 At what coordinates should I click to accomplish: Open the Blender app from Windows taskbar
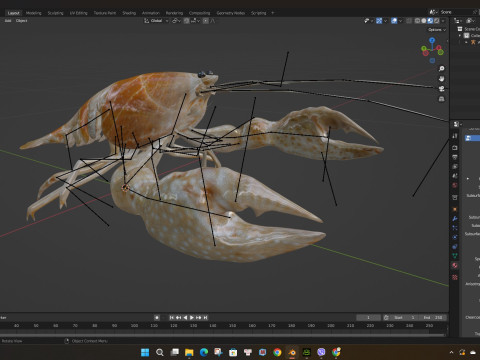[292, 352]
